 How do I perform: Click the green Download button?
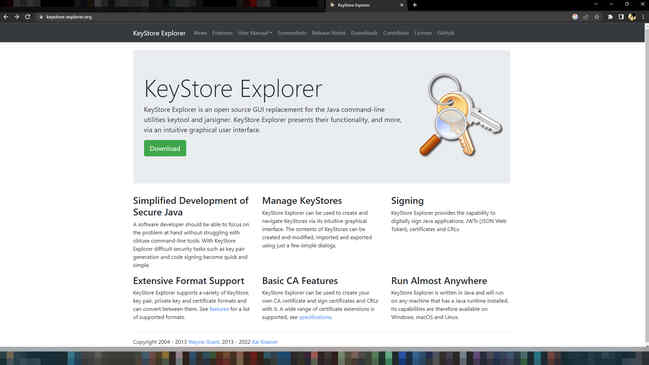165,148
